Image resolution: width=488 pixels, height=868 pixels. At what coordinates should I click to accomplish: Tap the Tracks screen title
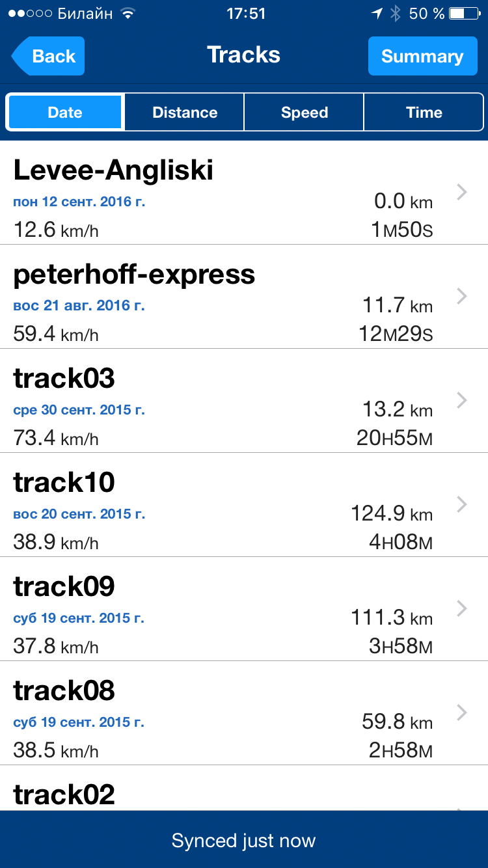[243, 55]
